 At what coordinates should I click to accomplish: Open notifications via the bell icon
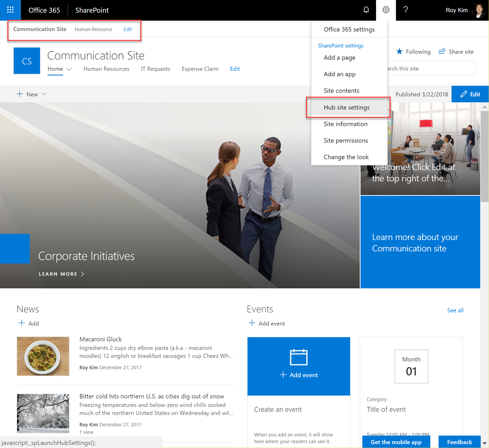pyautogui.click(x=366, y=10)
